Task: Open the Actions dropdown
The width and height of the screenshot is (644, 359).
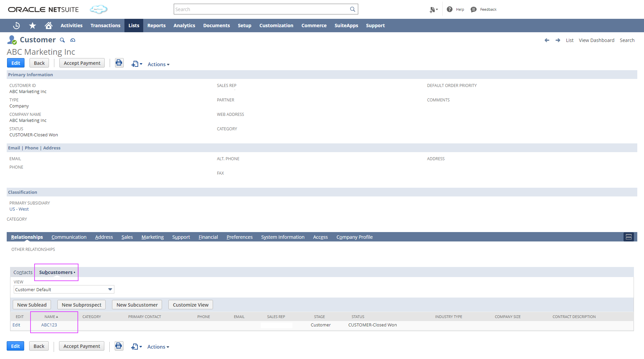Action: click(x=158, y=64)
